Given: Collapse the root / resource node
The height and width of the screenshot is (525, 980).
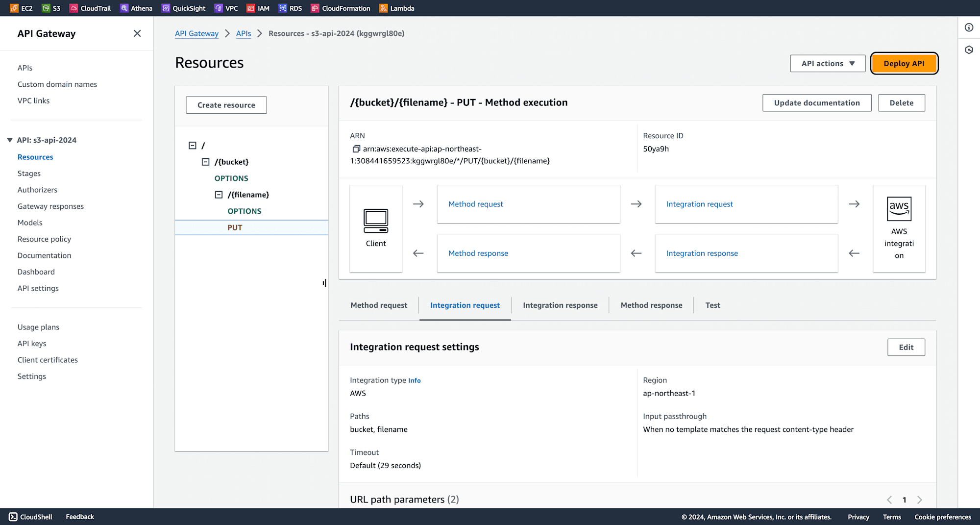Looking at the screenshot, I should [x=193, y=146].
